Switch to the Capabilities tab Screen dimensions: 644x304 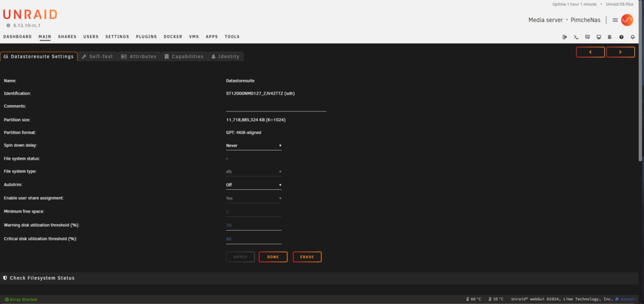coord(184,56)
